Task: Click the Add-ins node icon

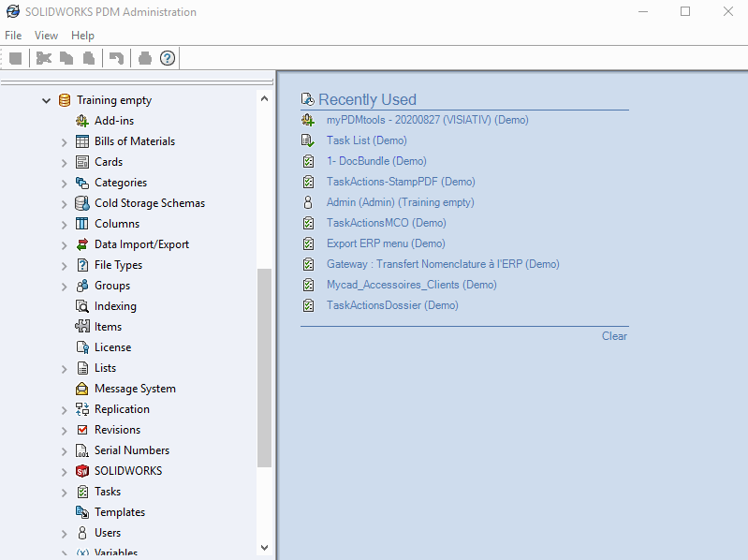Action: point(82,121)
